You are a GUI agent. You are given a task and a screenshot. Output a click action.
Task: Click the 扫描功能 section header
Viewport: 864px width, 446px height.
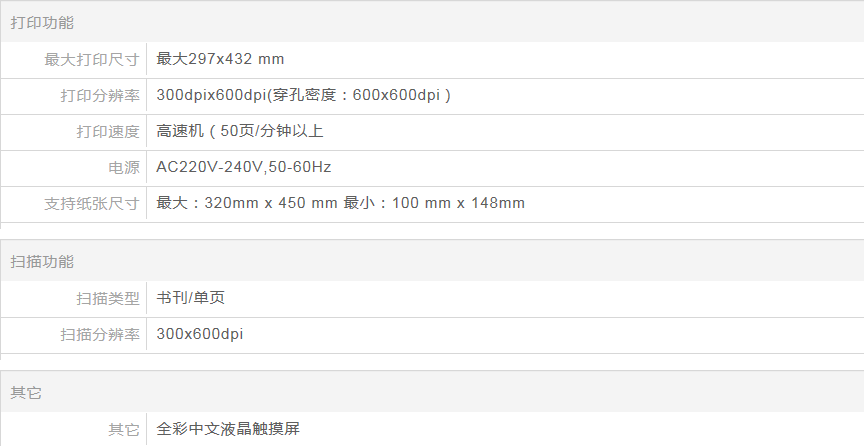[42, 261]
